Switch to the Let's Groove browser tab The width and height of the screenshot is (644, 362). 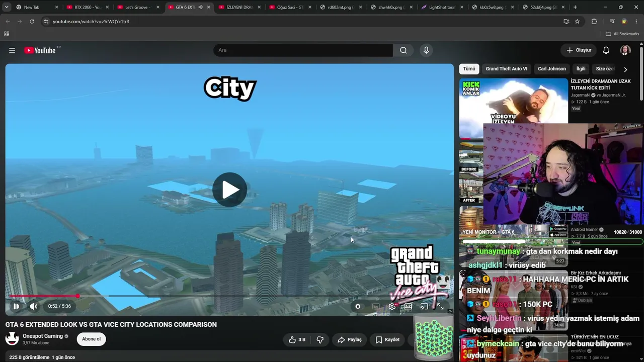(x=138, y=8)
